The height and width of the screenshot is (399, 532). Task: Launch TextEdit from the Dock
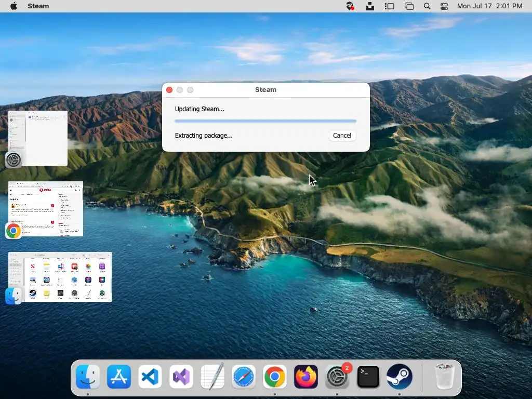tap(212, 377)
